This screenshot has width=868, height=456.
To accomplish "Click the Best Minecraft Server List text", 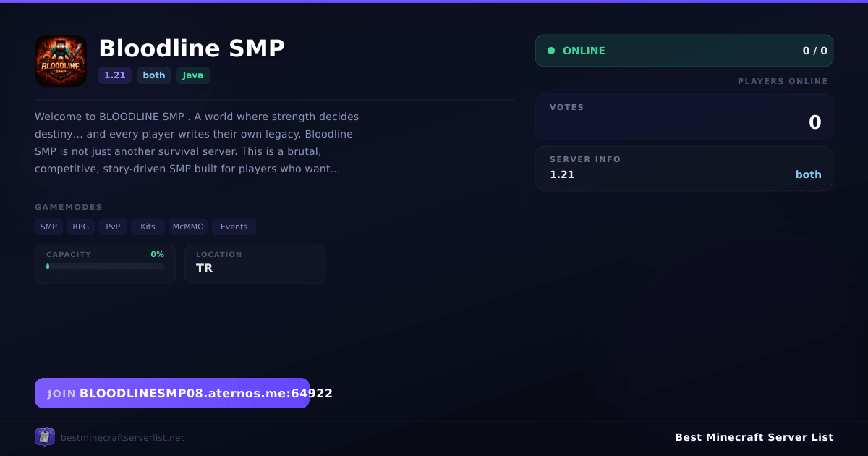I will pos(754,437).
